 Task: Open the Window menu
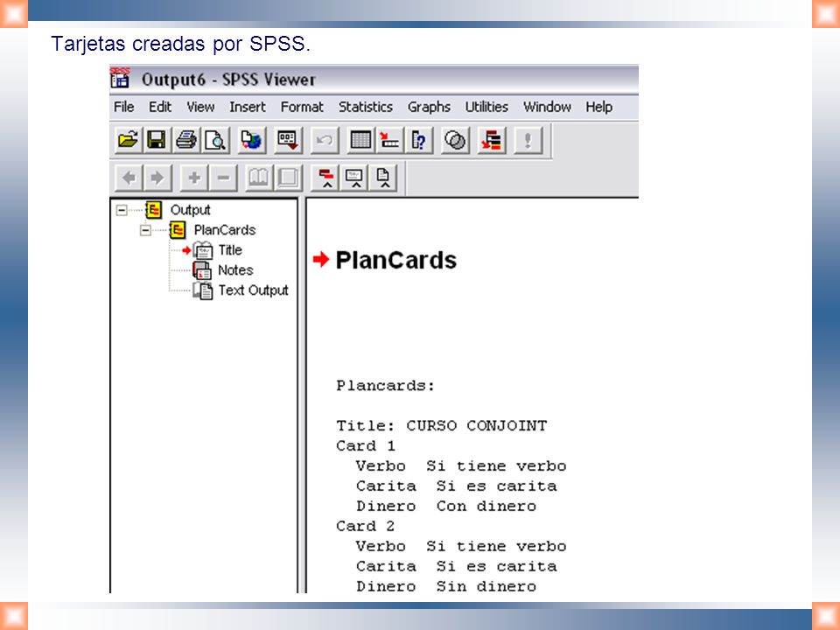[x=547, y=107]
